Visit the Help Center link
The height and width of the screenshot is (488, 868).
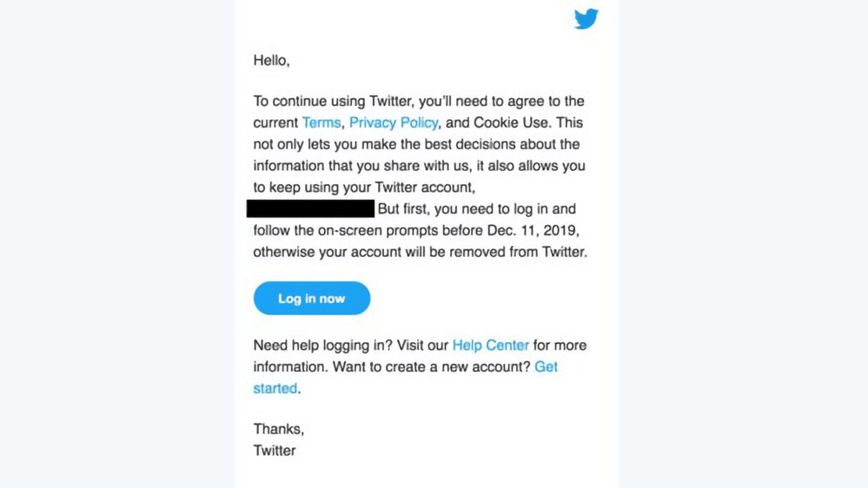[490, 345]
